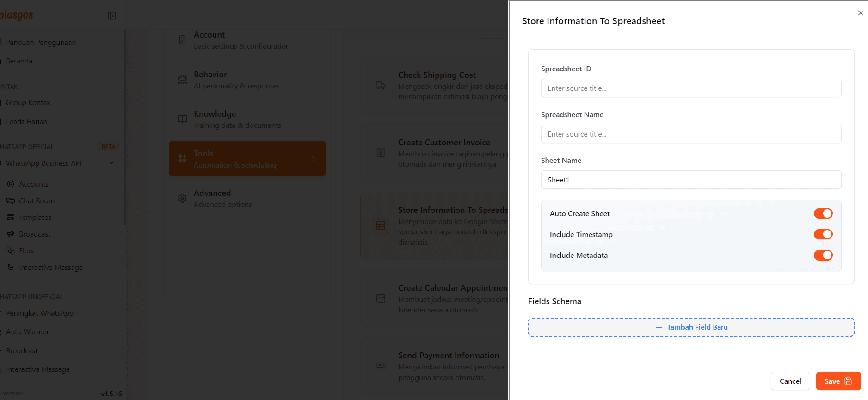Toggle Include Metadata off
This screenshot has width=868, height=400.
click(823, 255)
